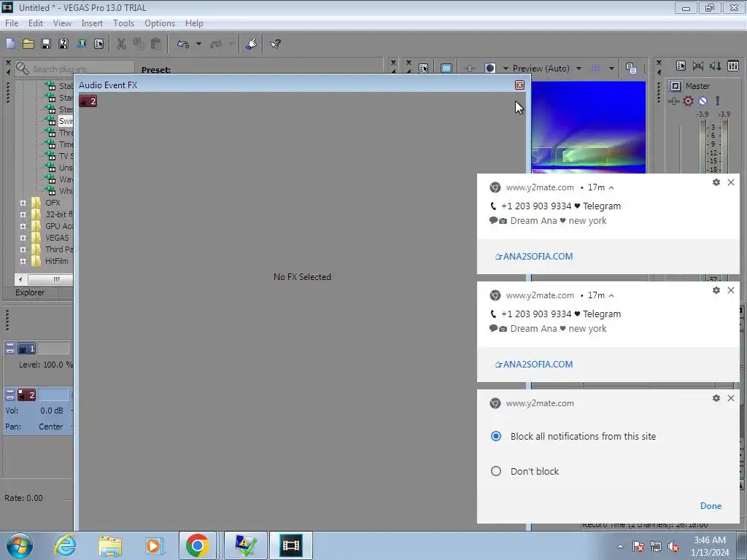
Task: Click Done in notification settings
Action: (711, 506)
